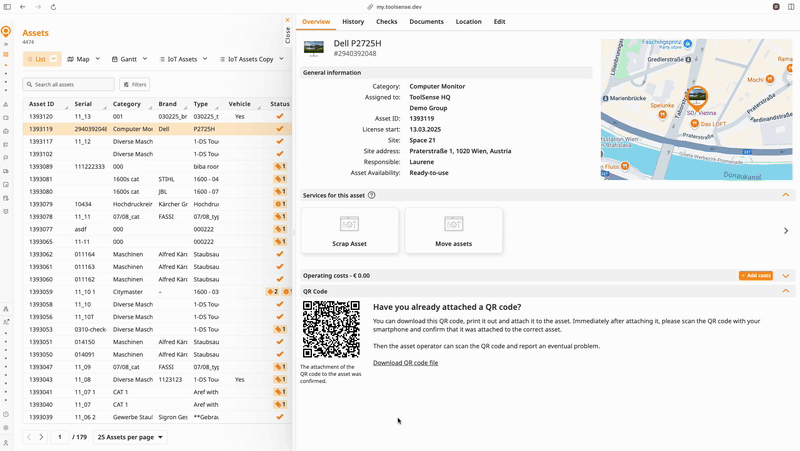Click the ToolSense logo icon in sidebar
800x451 pixels.
[6, 32]
